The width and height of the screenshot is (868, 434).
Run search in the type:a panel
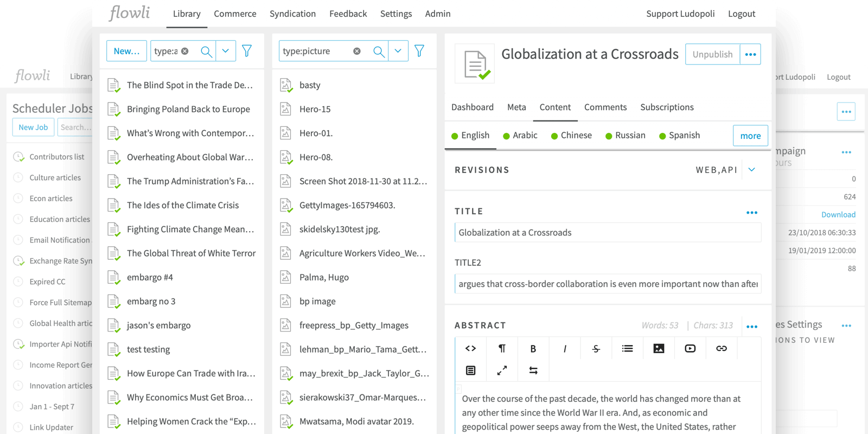[206, 51]
